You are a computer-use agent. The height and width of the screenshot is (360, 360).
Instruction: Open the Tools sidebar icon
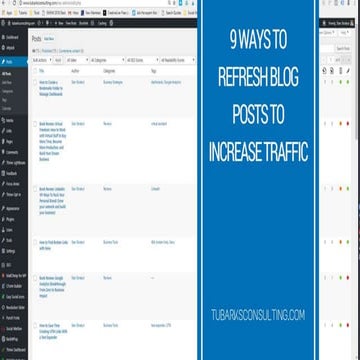(3, 240)
